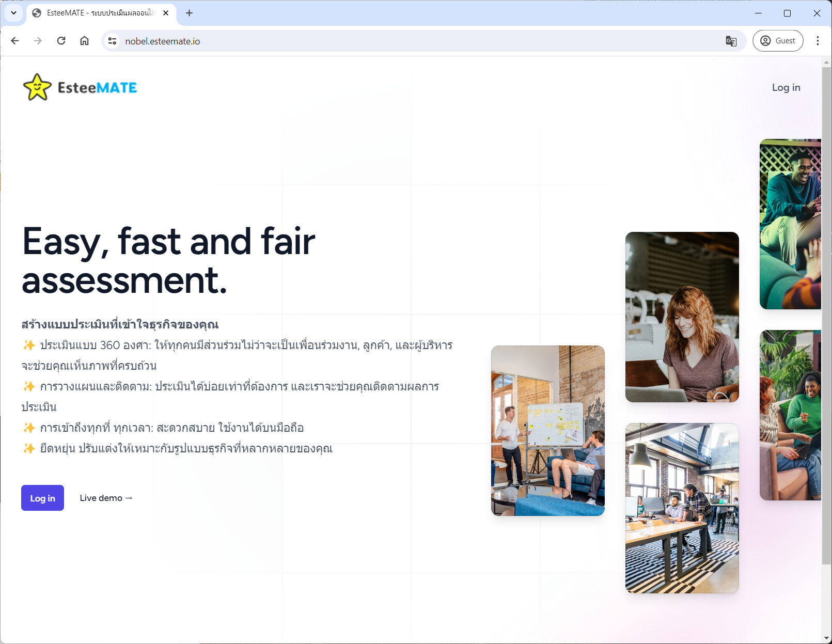Click the Log in link in header
Image resolution: width=832 pixels, height=644 pixels.
tap(786, 87)
